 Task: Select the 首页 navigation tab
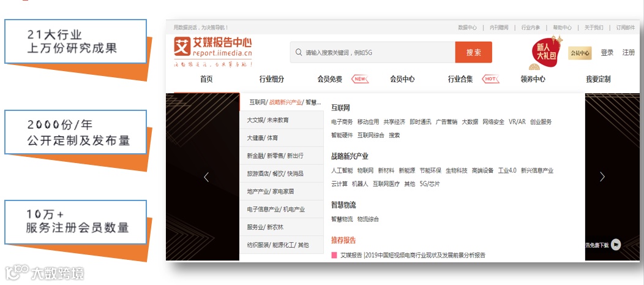[x=206, y=80]
